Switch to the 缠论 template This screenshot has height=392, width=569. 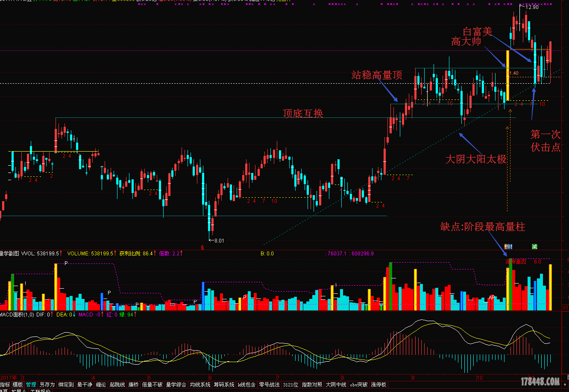[101, 384]
